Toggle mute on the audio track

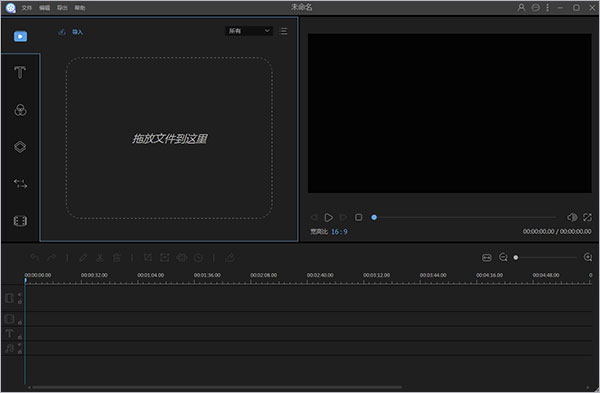tap(20, 345)
